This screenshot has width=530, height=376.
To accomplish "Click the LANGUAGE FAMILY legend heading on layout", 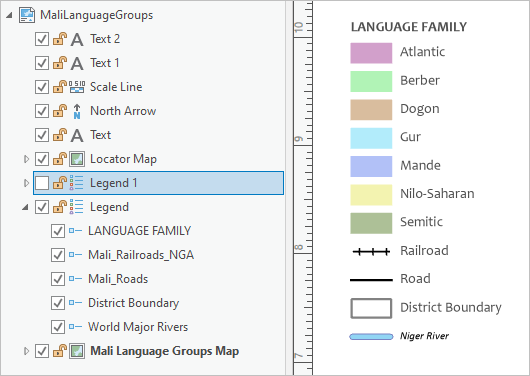I will click(409, 27).
